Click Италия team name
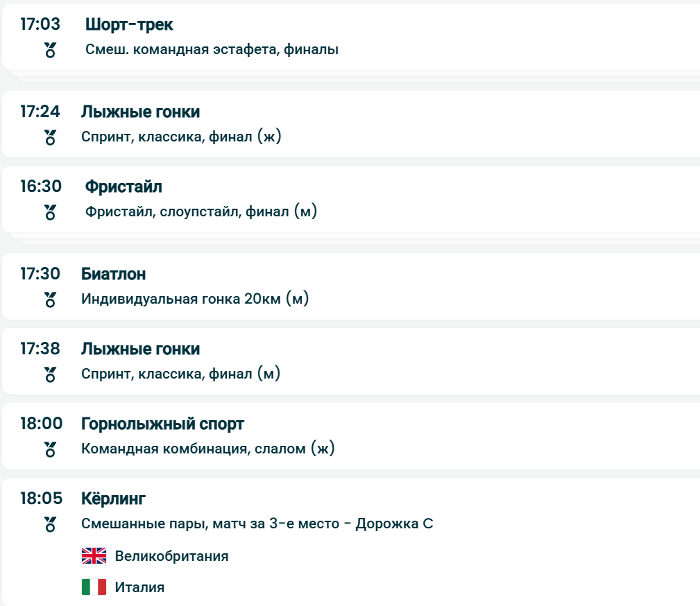Viewport: 700px width, 606px height. tap(139, 587)
